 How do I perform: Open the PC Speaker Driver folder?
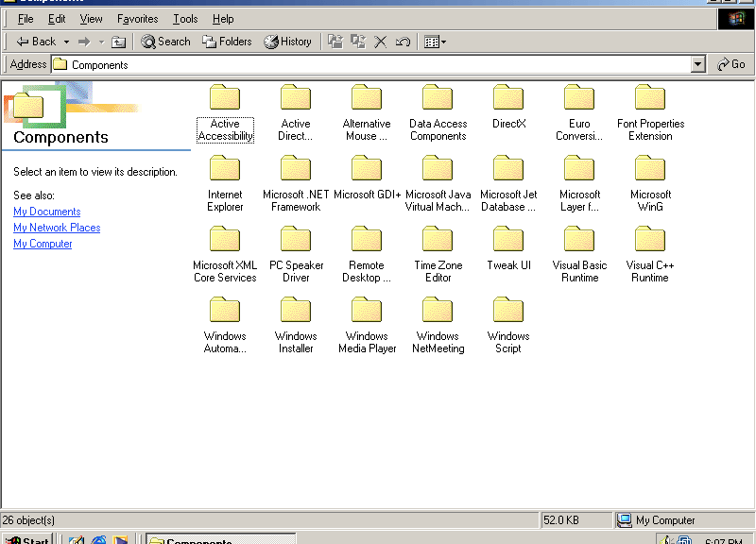(x=296, y=255)
